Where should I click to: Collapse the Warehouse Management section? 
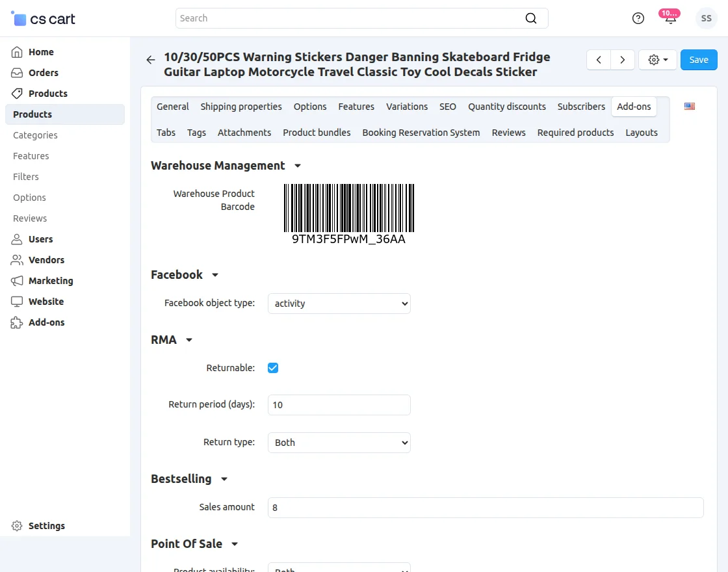tap(298, 166)
